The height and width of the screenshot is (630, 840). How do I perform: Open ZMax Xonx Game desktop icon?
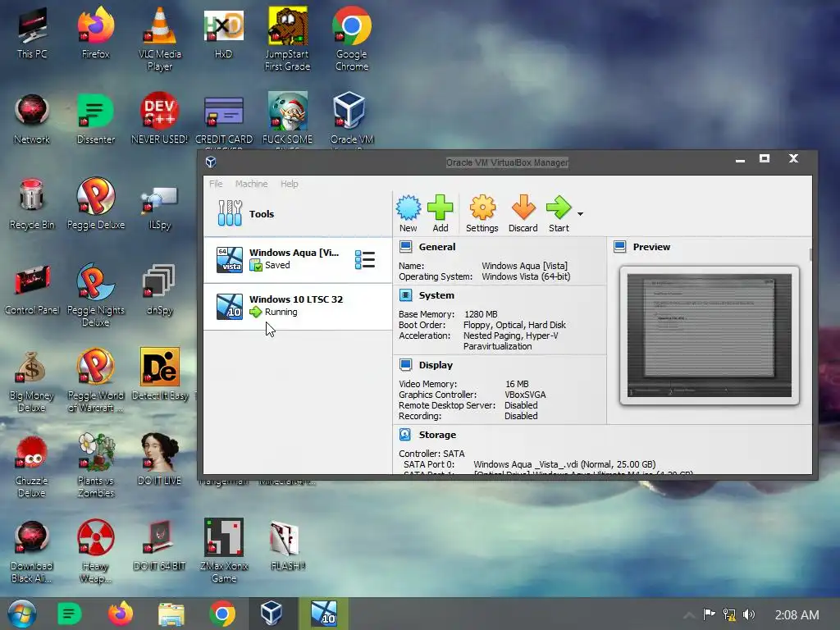coord(224,550)
